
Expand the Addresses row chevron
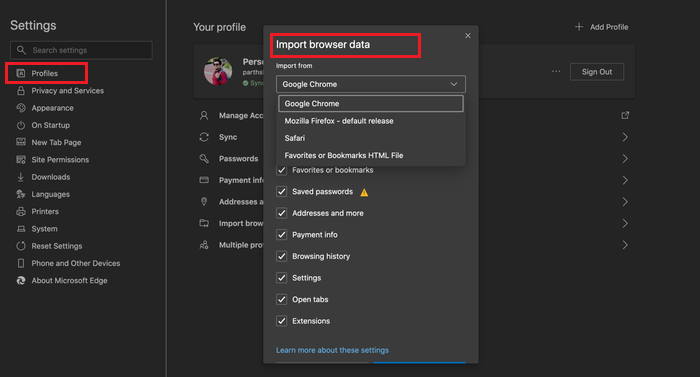[x=625, y=202]
